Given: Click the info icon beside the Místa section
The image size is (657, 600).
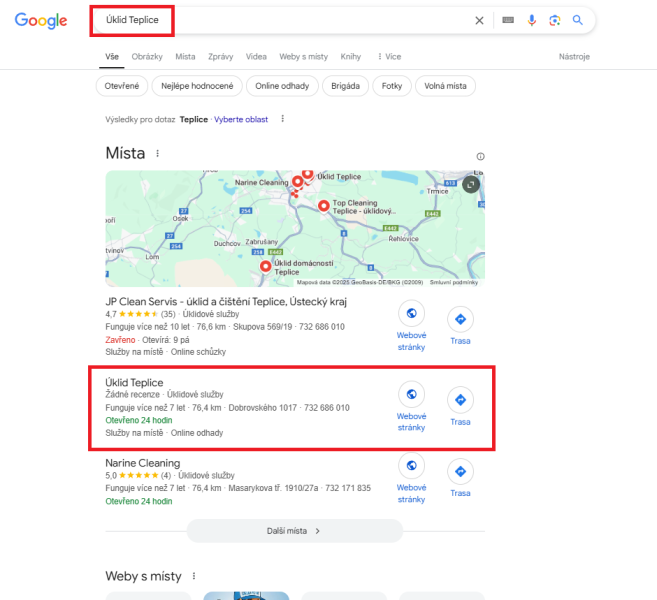Looking at the screenshot, I should (481, 156).
